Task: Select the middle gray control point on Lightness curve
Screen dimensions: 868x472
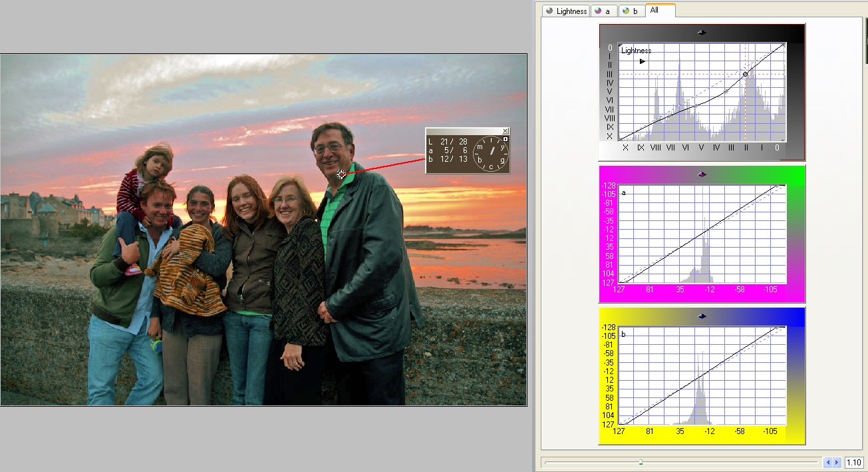Action: [x=727, y=91]
